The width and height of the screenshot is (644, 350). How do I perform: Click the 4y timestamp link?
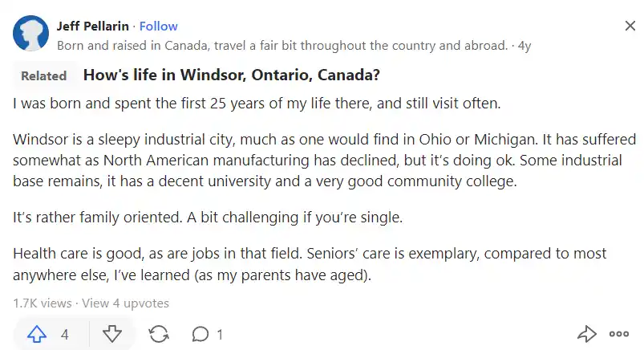pos(524,45)
